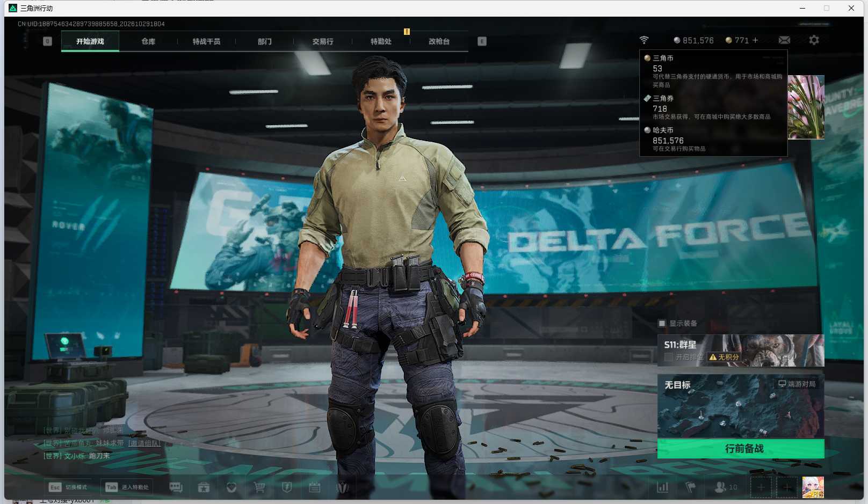The width and height of the screenshot is (868, 504).
Task: Click the 无积分 warning label
Action: click(x=724, y=357)
